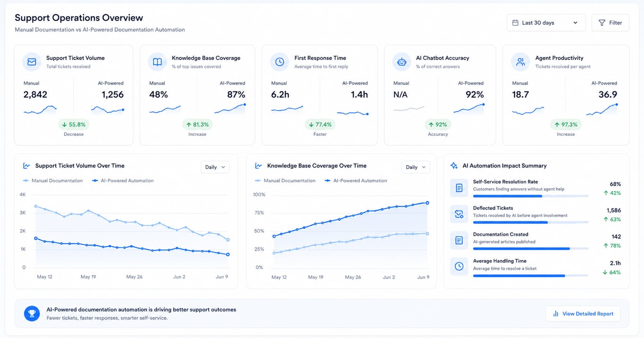Open the Daily dropdown on Support Ticket Volume chart
The height and width of the screenshot is (338, 644).
[x=215, y=167]
